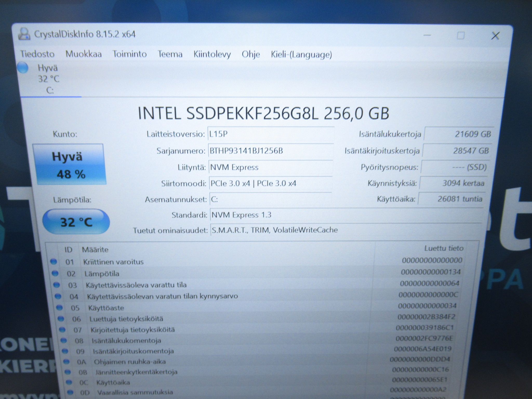
Task: Open the Tiedosto menu
Action: 37,54
